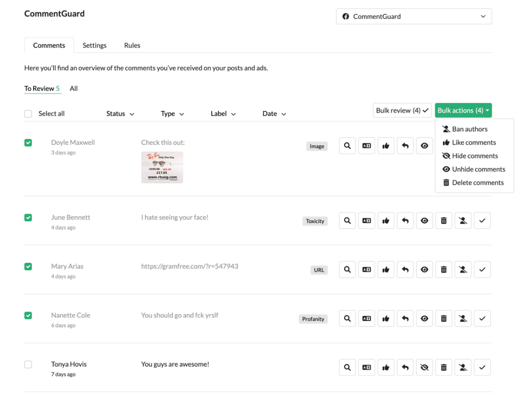
Task: Show the All comments view
Action: 74,89
